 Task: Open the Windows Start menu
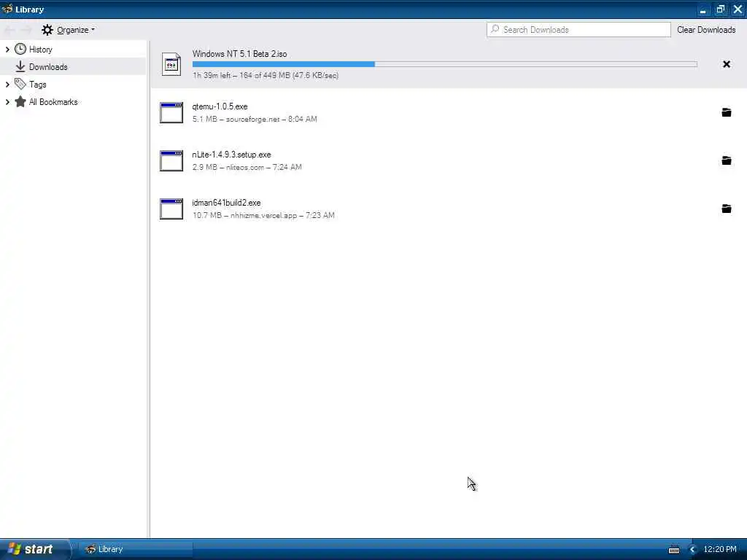pos(34,549)
